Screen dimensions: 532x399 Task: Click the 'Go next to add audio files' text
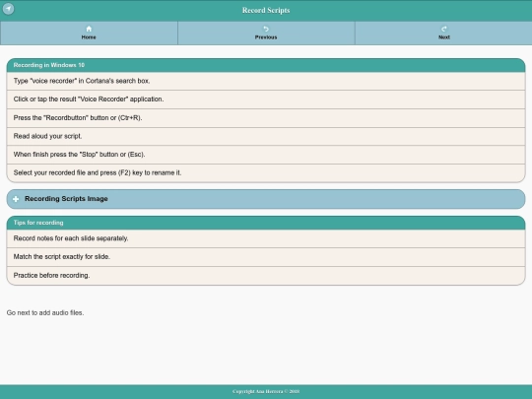tap(45, 313)
